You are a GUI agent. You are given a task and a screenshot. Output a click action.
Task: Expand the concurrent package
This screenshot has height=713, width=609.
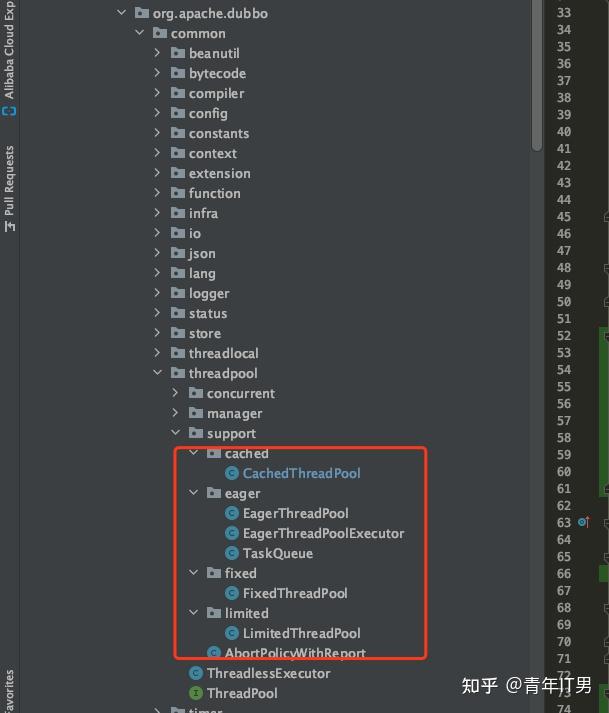click(176, 393)
